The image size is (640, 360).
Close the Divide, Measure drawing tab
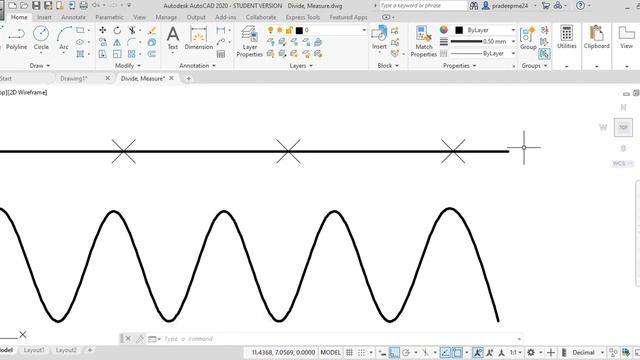[171, 78]
